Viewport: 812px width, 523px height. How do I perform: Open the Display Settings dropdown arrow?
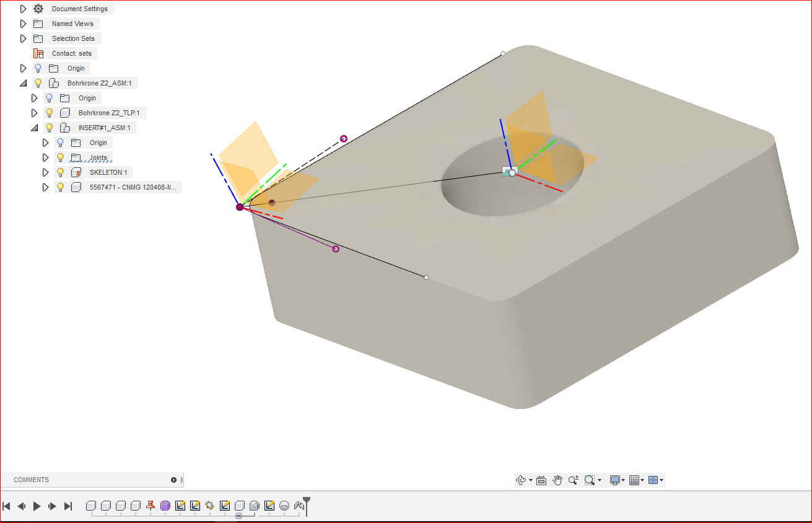[x=622, y=480]
